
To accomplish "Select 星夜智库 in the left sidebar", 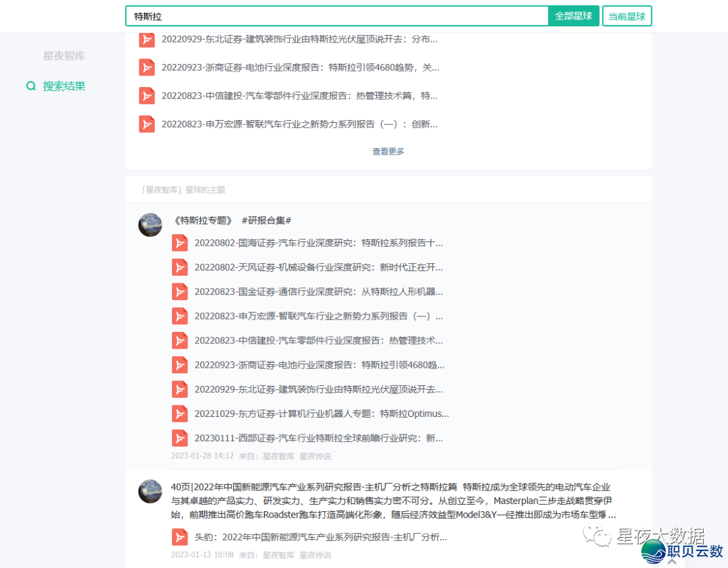I will [64, 56].
